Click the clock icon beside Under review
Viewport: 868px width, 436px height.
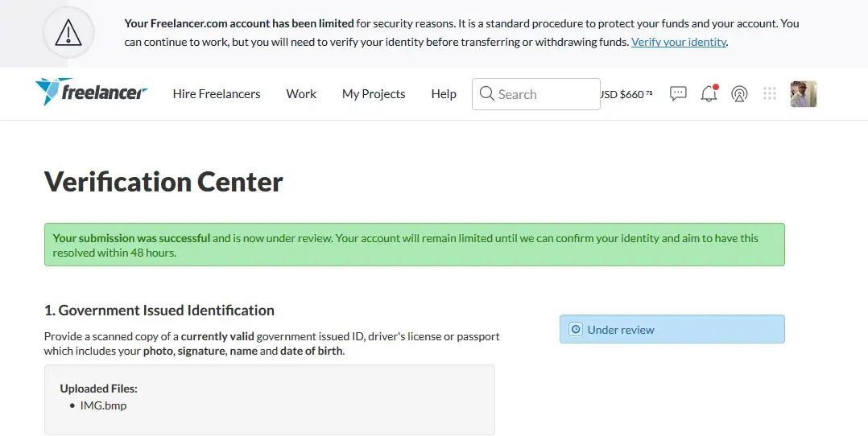click(x=575, y=330)
